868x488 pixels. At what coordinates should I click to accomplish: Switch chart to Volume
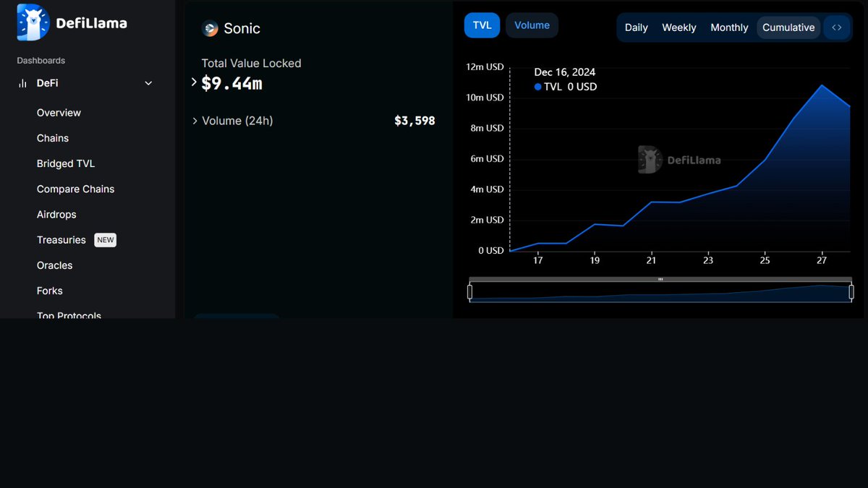pos(532,25)
